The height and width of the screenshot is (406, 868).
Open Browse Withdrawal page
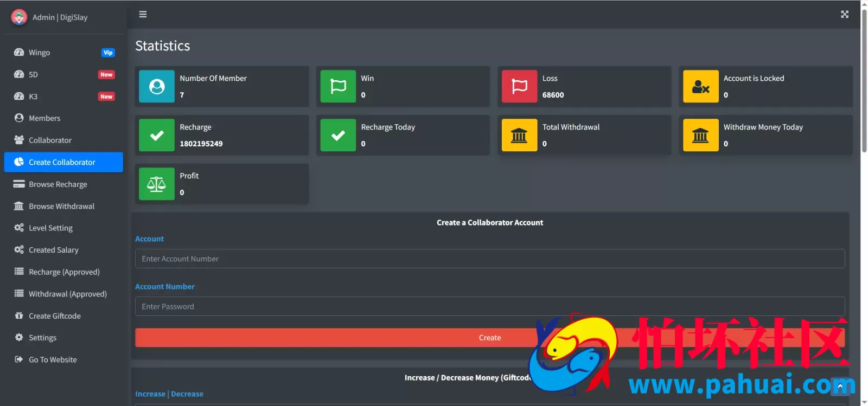pyautogui.click(x=63, y=206)
